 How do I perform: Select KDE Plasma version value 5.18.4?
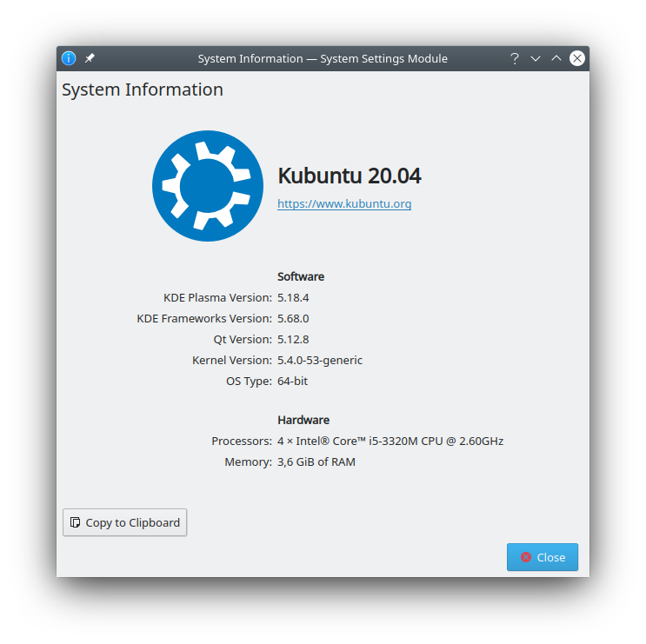(x=293, y=297)
